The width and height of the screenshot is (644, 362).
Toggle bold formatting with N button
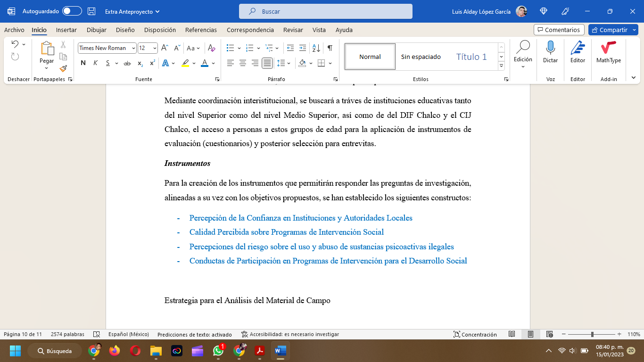point(83,63)
